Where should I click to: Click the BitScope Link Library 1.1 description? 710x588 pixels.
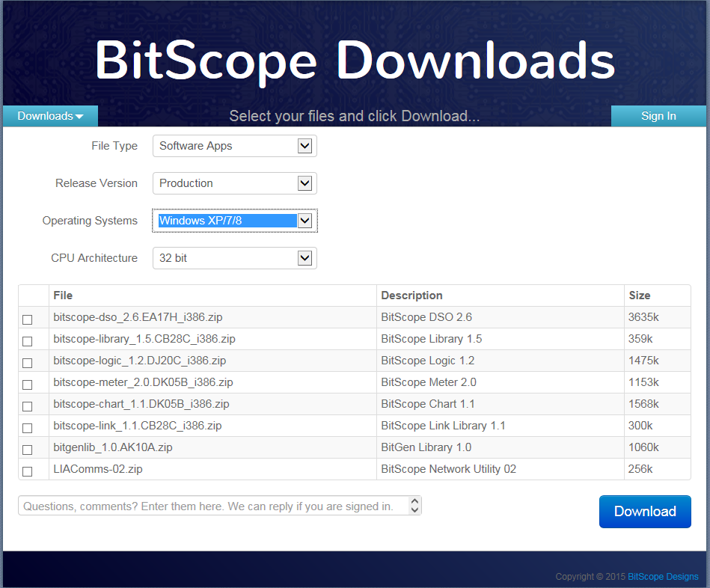coord(444,426)
